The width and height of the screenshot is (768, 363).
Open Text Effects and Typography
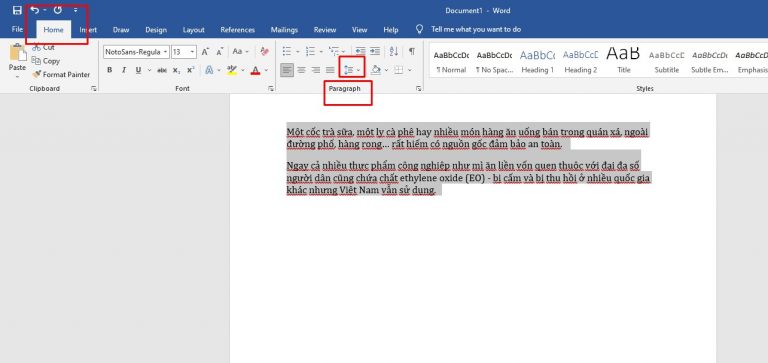(x=209, y=70)
